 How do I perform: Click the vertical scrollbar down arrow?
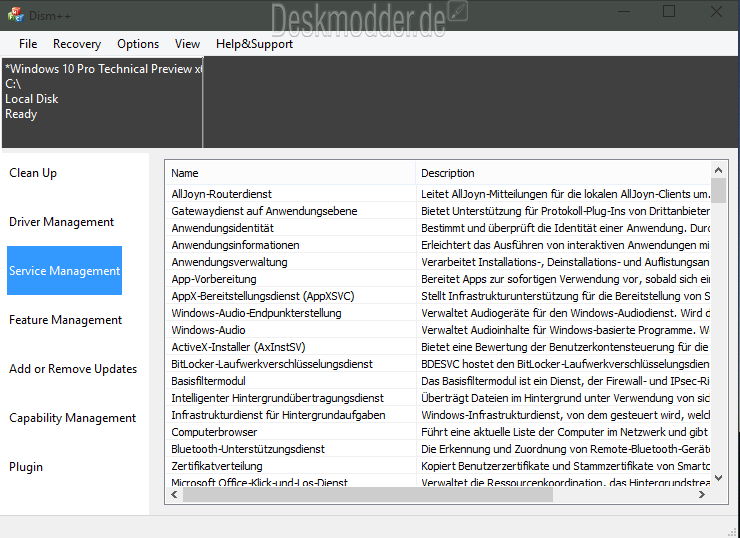tap(718, 478)
